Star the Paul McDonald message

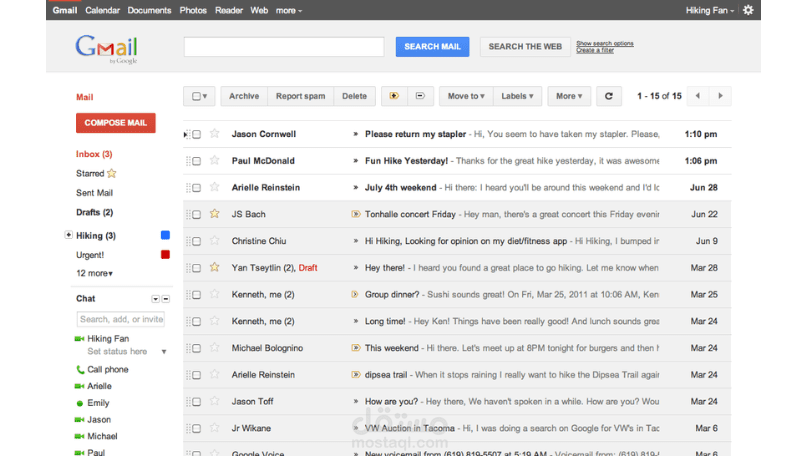click(215, 160)
